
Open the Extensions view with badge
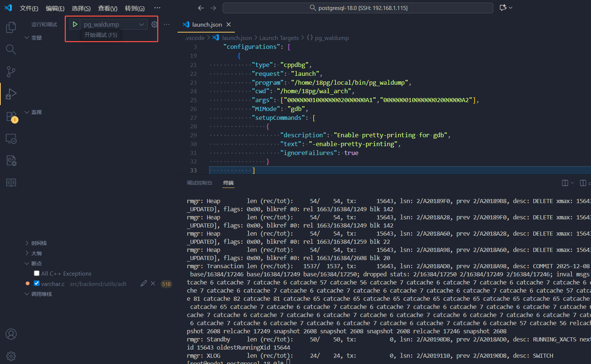coord(11,117)
